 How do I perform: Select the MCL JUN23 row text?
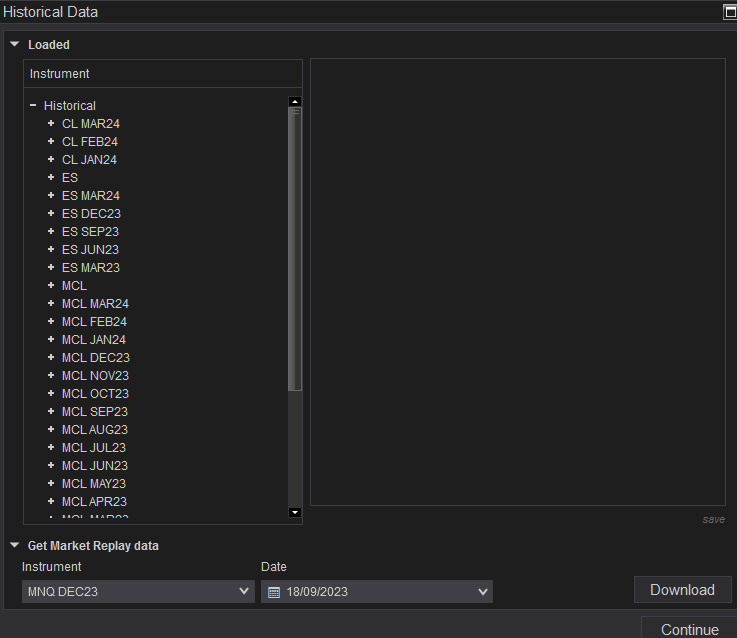click(95, 465)
